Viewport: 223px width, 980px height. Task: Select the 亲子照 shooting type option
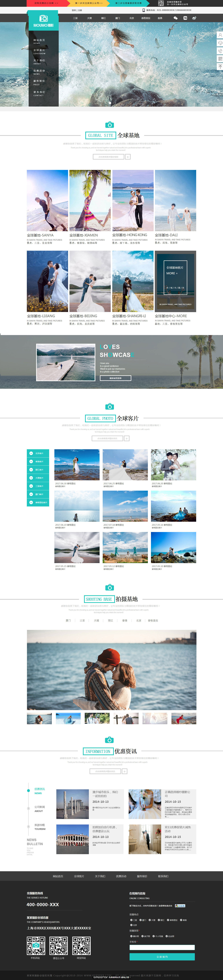coord(142,936)
